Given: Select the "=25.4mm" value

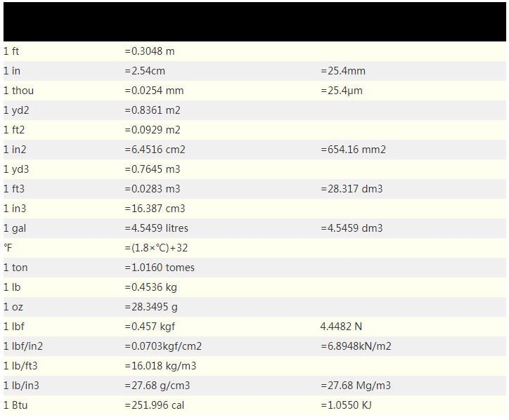Looking at the screenshot, I should point(343,71).
